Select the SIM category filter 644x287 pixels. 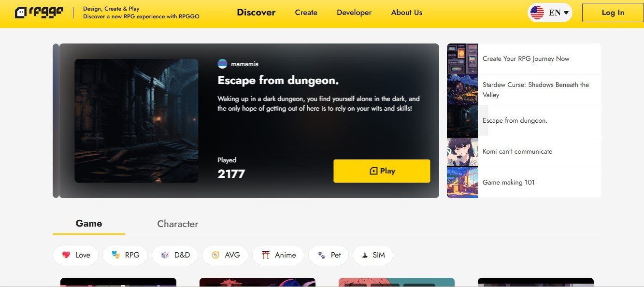(373, 255)
